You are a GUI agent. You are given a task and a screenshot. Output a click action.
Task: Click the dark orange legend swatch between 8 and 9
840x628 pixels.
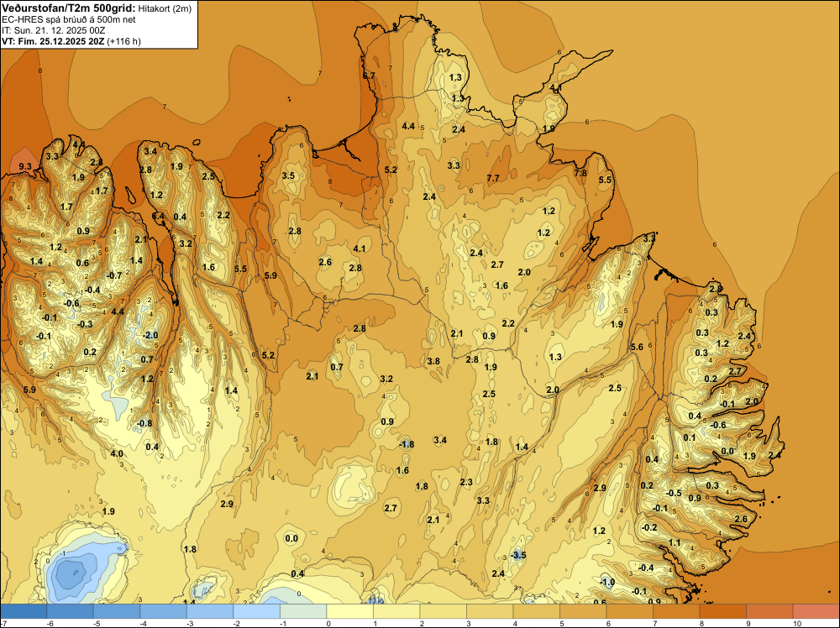pos(722,611)
